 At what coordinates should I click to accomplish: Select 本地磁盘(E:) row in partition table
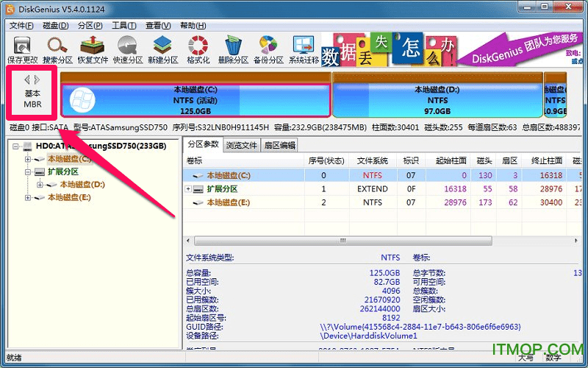coord(382,202)
